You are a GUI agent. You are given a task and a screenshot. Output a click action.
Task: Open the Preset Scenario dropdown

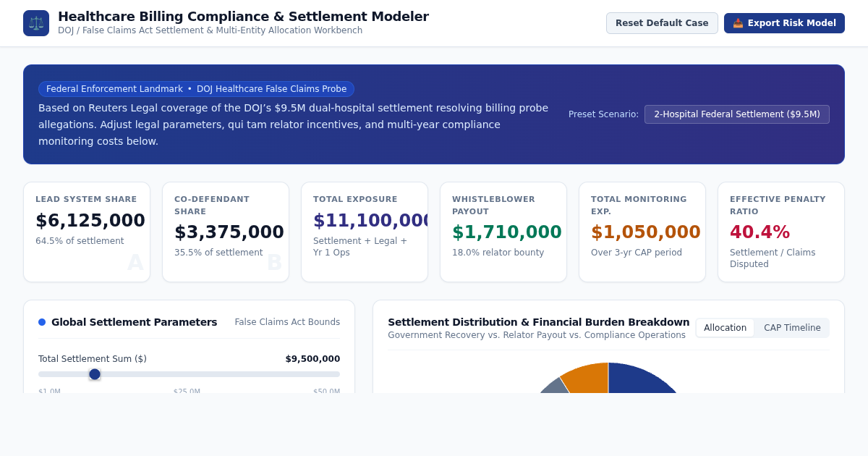pos(737,114)
